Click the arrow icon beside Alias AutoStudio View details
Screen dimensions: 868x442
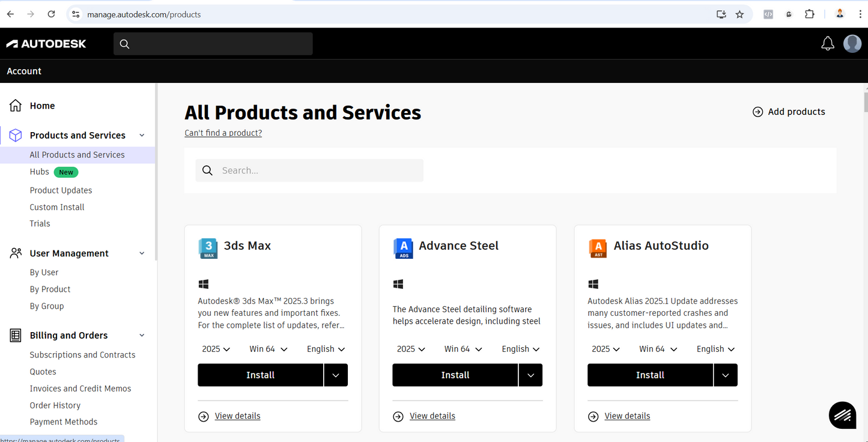(593, 416)
